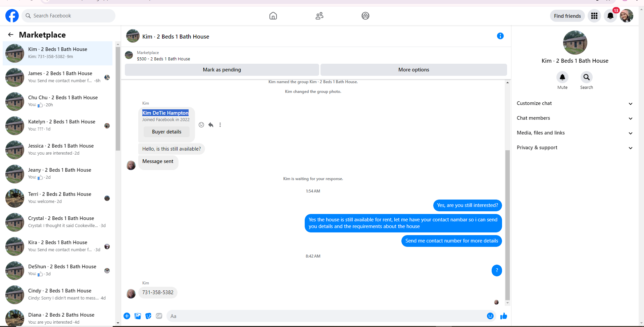Screen dimensions: 644x327
Task: Open Chu Chu conversation
Action: 58,101
